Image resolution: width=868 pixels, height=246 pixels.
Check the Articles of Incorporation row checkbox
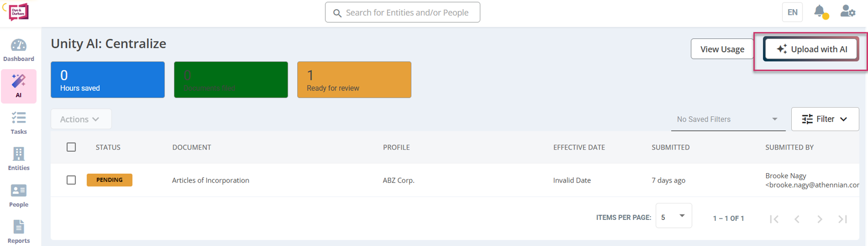point(71,180)
